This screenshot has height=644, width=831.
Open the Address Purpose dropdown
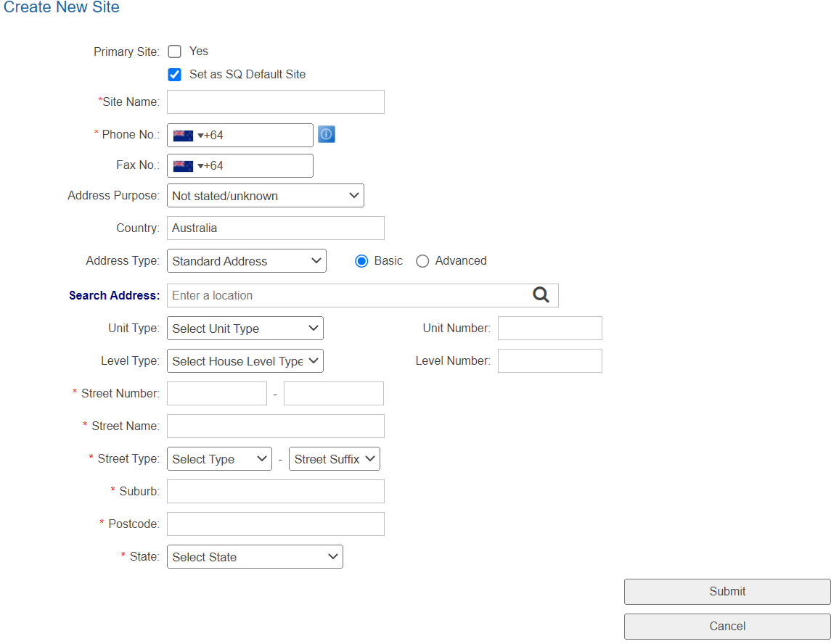coord(265,196)
